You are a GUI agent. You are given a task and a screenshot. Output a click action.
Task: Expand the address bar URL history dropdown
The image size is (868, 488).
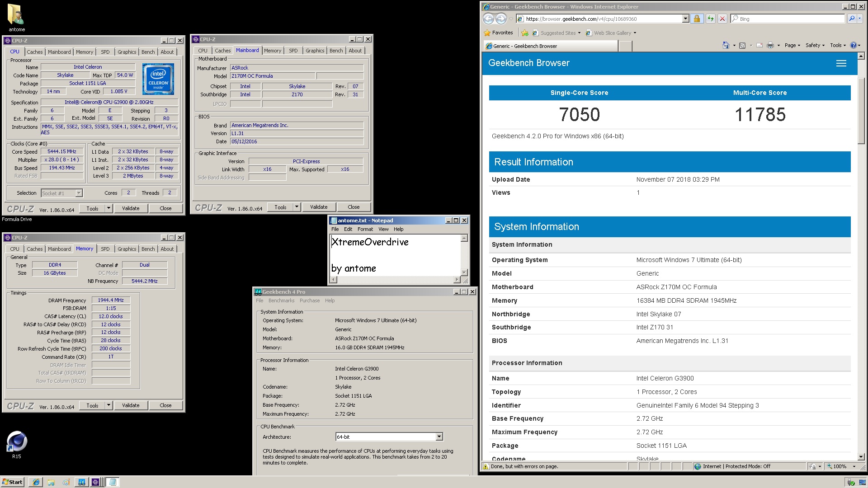685,19
